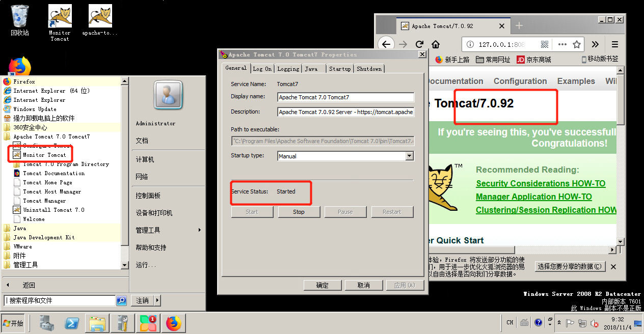
Task: Open PowerShell from the taskbar
Action: (71, 323)
